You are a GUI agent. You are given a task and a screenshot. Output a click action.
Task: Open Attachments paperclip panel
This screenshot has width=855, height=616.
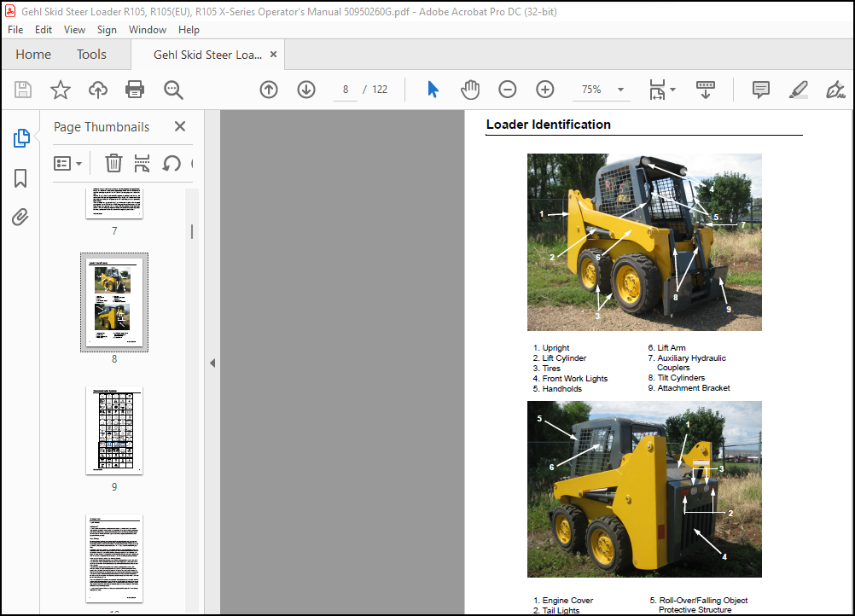coord(20,217)
